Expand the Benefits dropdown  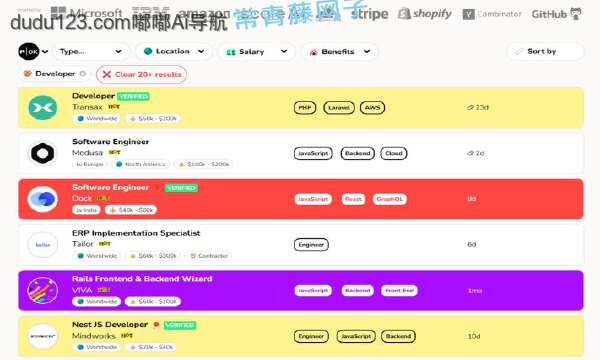(x=340, y=51)
